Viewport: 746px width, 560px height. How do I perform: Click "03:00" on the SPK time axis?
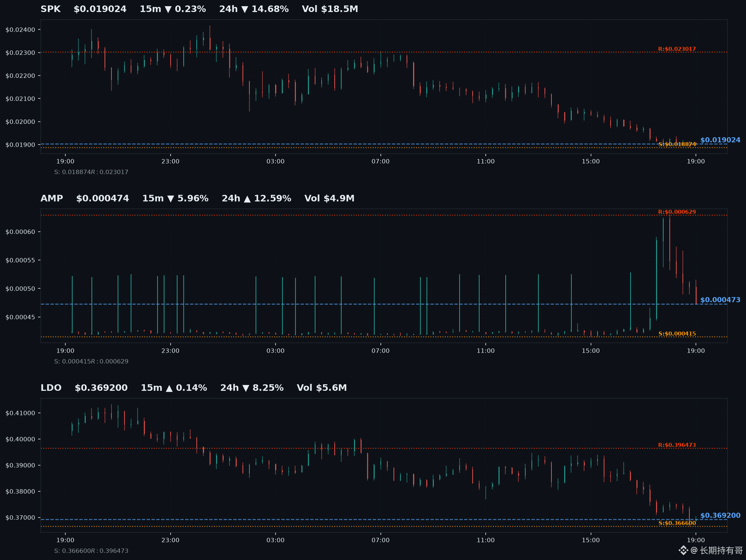[276, 161]
